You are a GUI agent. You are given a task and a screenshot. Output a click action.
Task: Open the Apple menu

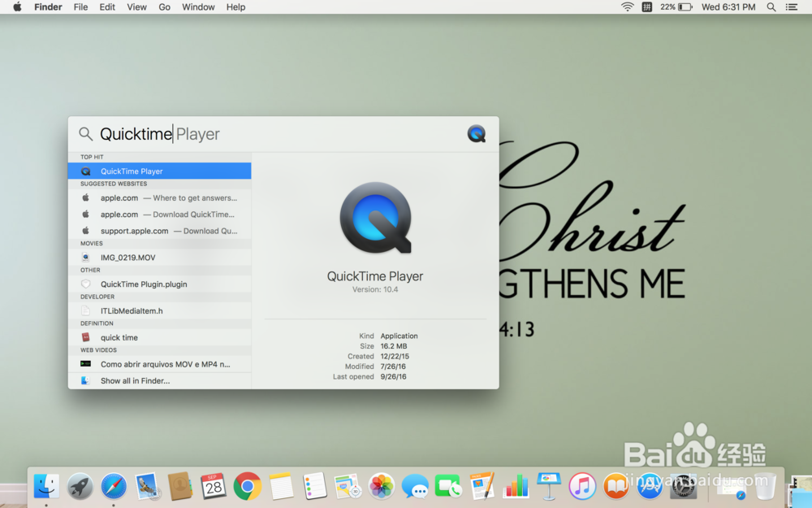(17, 7)
